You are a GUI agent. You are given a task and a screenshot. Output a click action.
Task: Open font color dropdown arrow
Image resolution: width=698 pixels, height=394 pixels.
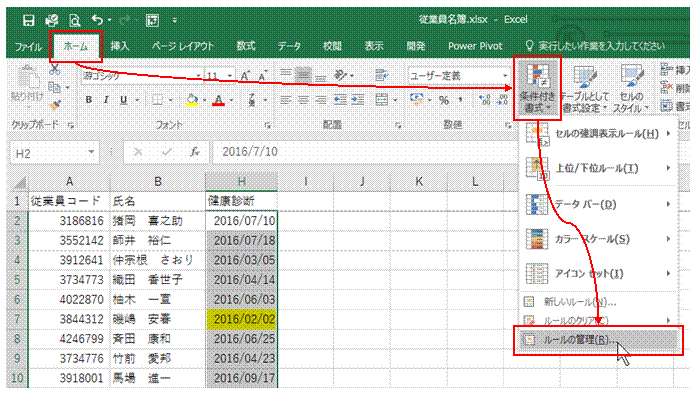[231, 100]
